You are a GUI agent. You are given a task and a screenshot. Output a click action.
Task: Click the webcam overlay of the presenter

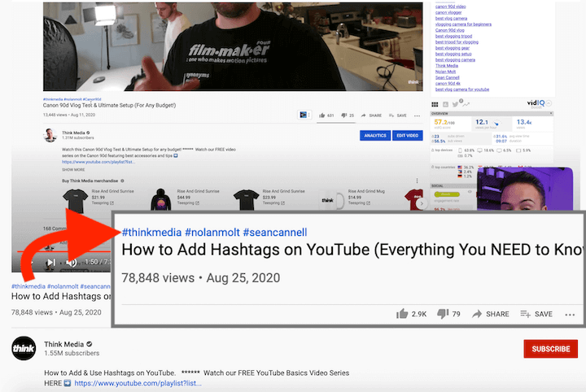tap(525, 189)
